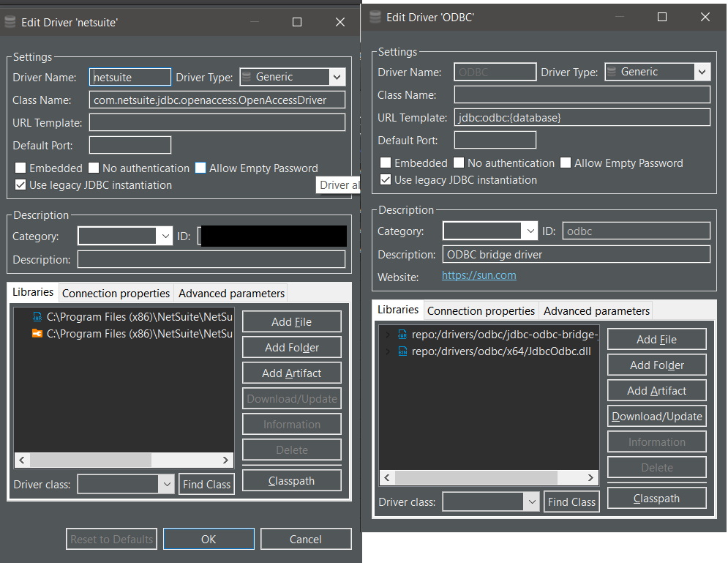The image size is (728, 563).
Task: Uncheck Use legacy JDBC instantiation for netsuite
Action: pyautogui.click(x=19, y=184)
